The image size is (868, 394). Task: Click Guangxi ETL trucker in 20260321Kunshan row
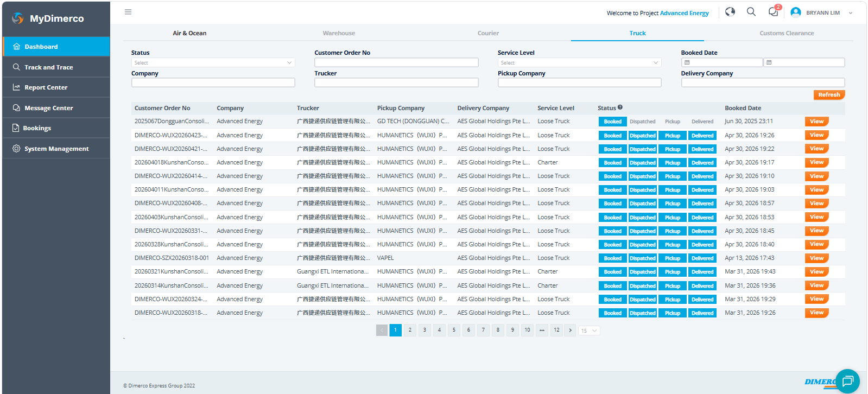coord(333,272)
